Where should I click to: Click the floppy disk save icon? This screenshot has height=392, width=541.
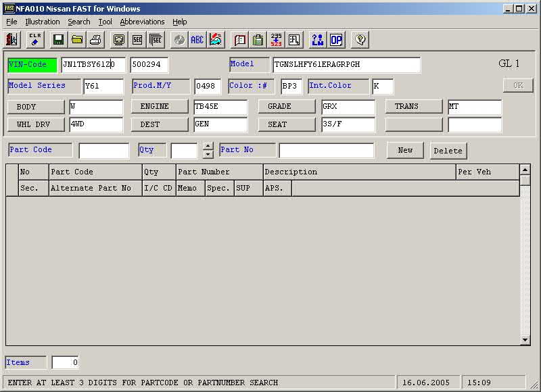[58, 40]
